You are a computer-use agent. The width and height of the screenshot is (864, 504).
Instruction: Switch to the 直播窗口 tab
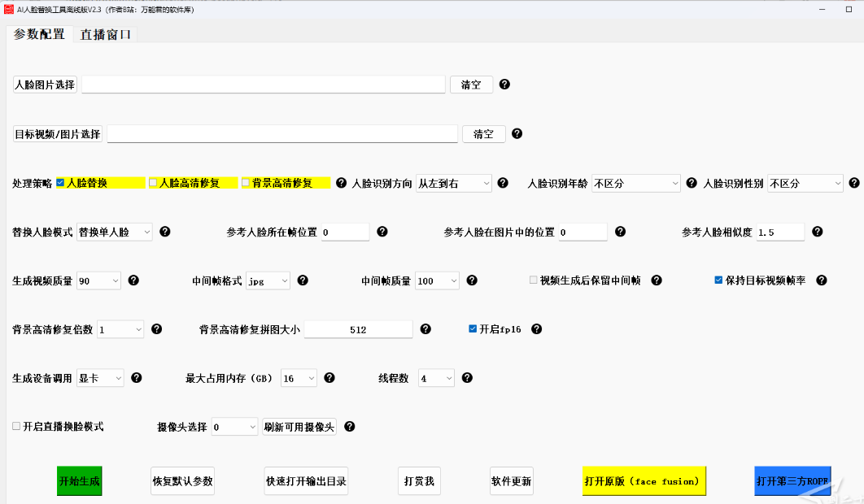click(x=106, y=34)
